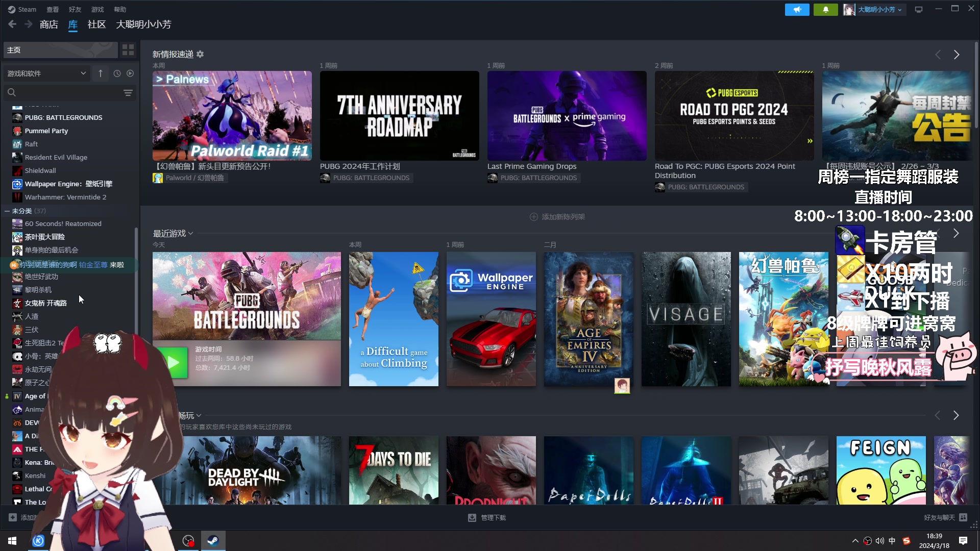This screenshot has height=551, width=980.
Task: Switch to the 商店 tab
Action: (x=49, y=24)
